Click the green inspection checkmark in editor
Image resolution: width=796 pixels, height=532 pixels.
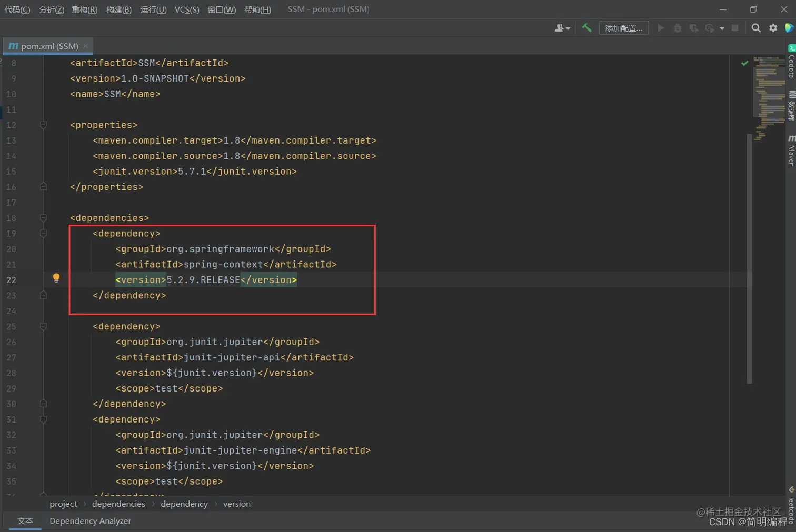pyautogui.click(x=744, y=63)
